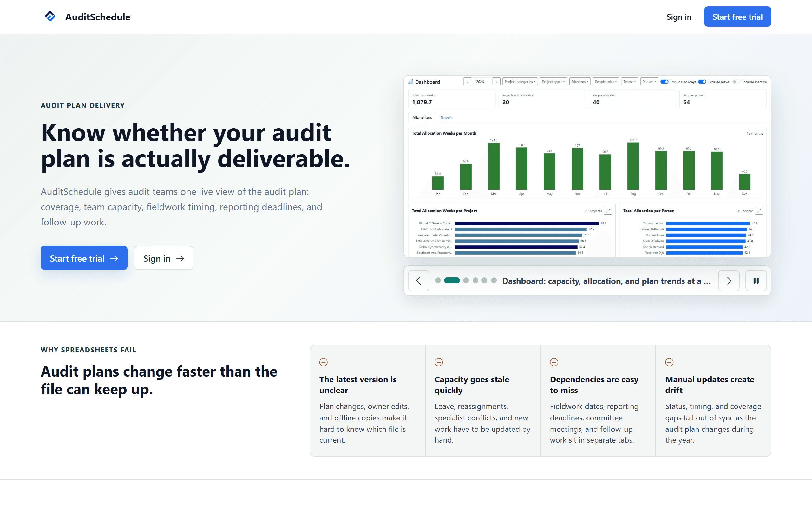The image size is (812, 508).
Task: Open People roles dropdown
Action: (x=606, y=82)
